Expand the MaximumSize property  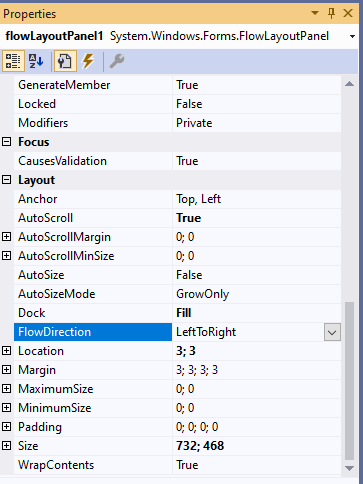pos(7,389)
